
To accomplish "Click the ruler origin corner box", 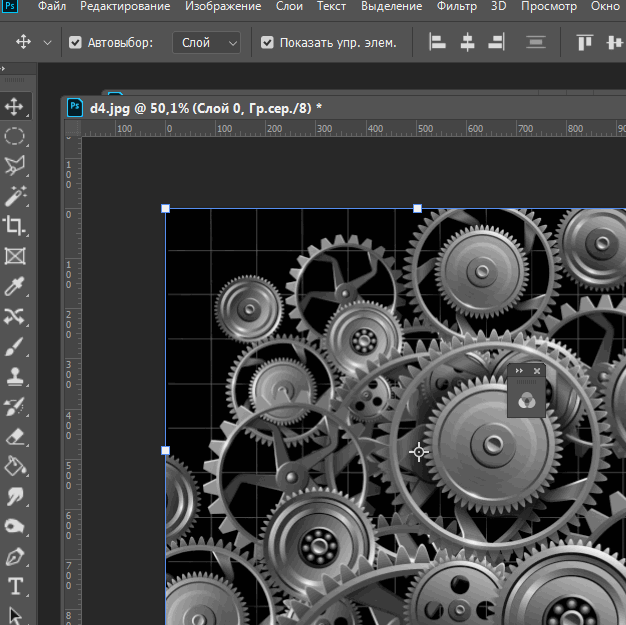I will 73,129.
